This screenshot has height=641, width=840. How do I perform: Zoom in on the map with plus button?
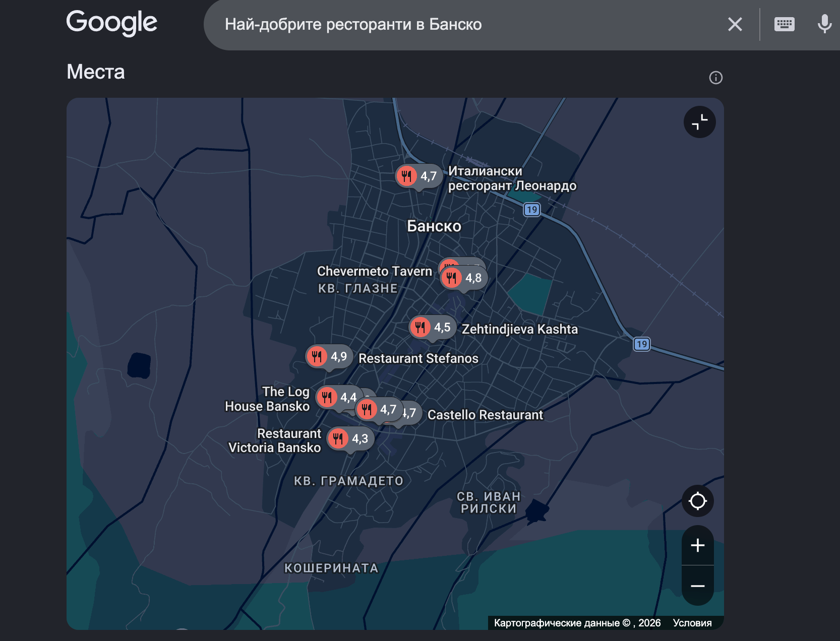pyautogui.click(x=697, y=545)
